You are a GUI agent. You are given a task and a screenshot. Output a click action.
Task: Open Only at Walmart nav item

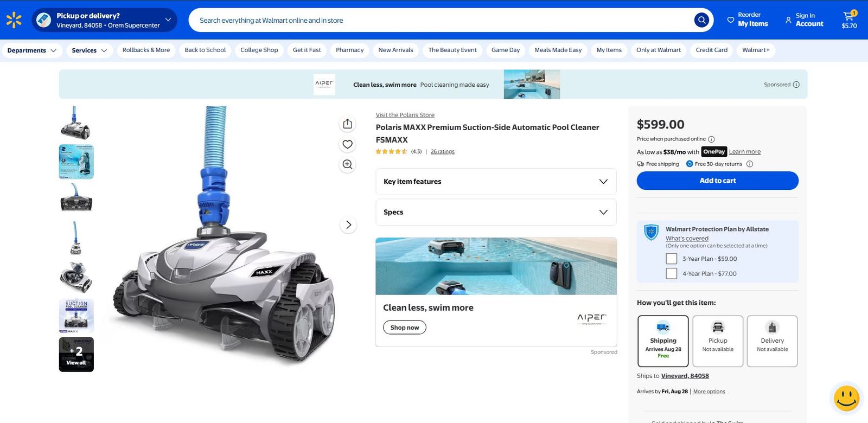(659, 50)
